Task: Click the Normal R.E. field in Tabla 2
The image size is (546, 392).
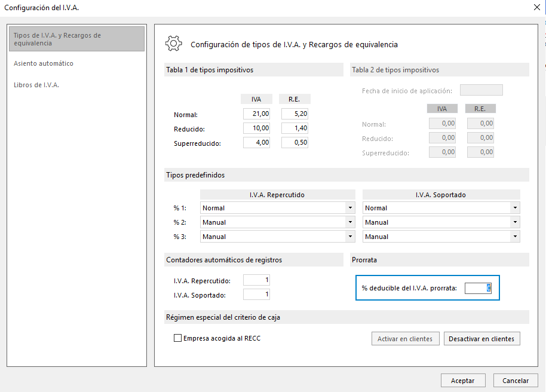Action: [480, 123]
